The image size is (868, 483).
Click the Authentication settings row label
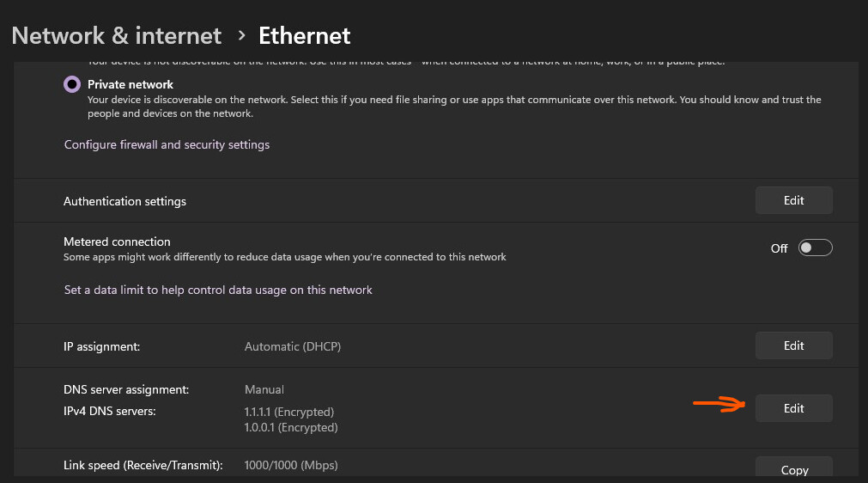pos(124,201)
